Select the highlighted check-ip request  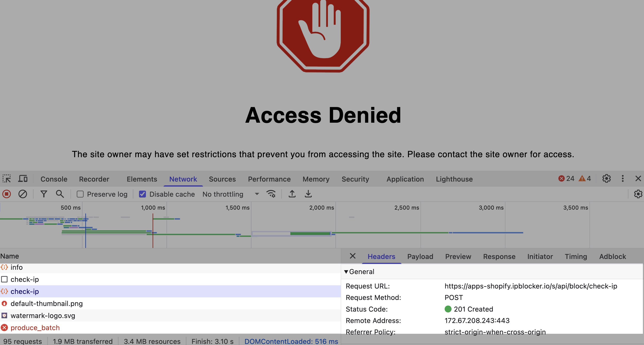[170, 292]
